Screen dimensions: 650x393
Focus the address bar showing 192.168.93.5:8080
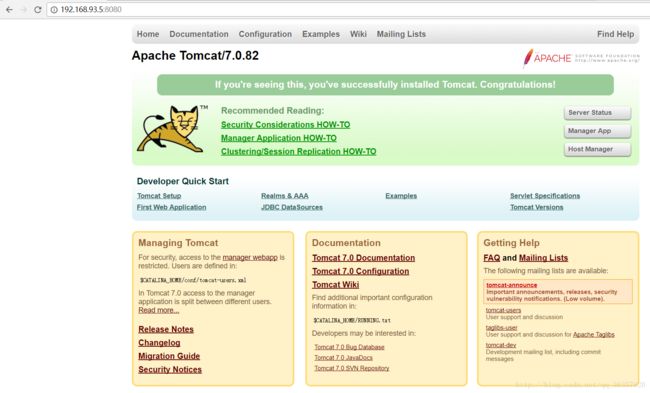348,10
